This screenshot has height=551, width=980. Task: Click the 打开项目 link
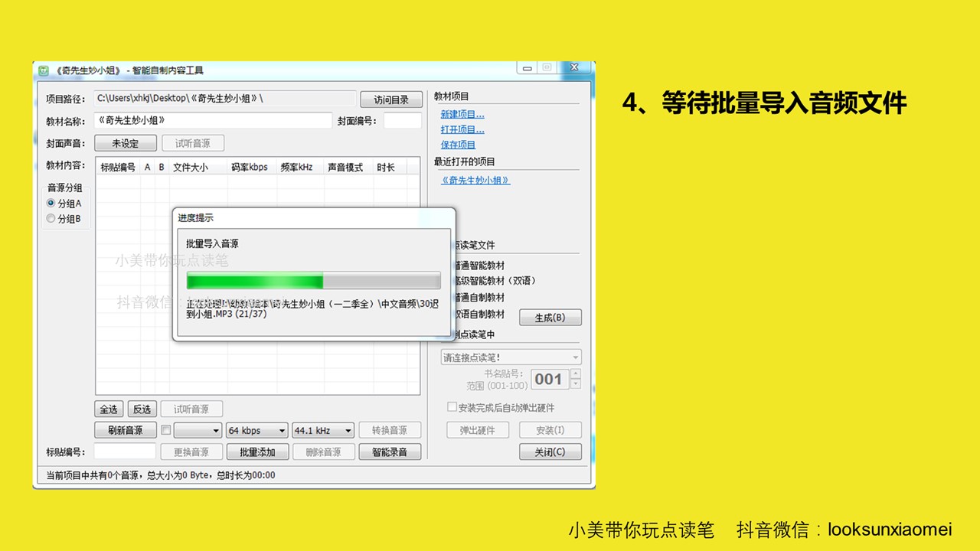pyautogui.click(x=462, y=129)
